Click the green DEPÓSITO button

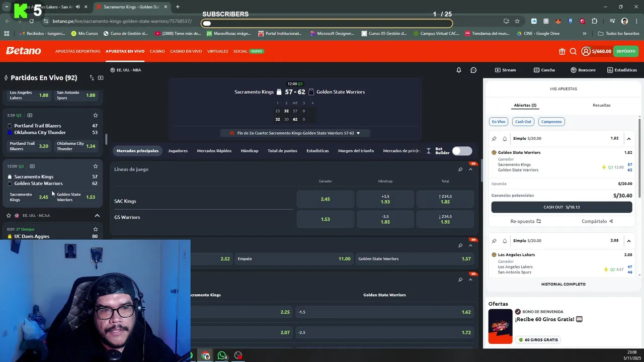(626, 51)
